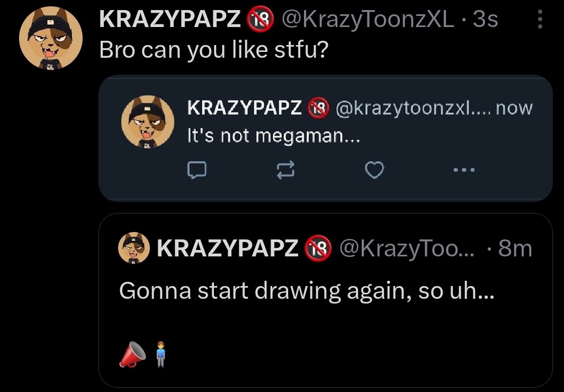The height and width of the screenshot is (392, 564).
Task: Click the "3s" timestamp of the main tweet
Action: 486,19
